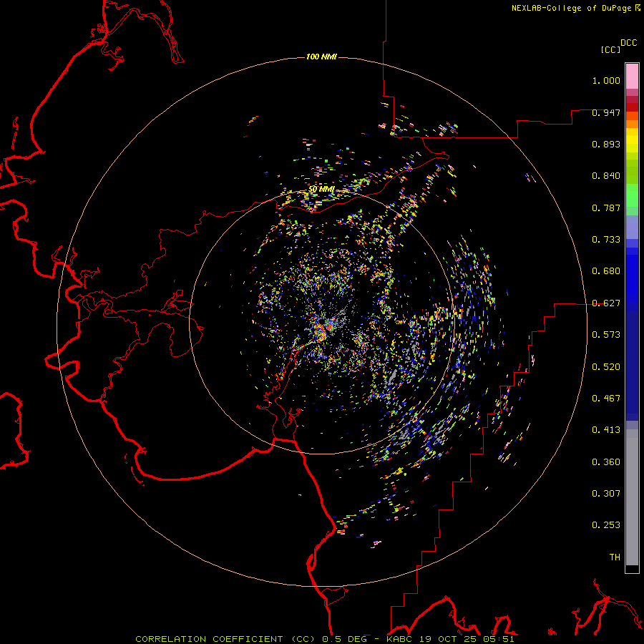Pick the orange segment of the color bar
This screenshot has width=644, height=644.
pyautogui.click(x=632, y=120)
